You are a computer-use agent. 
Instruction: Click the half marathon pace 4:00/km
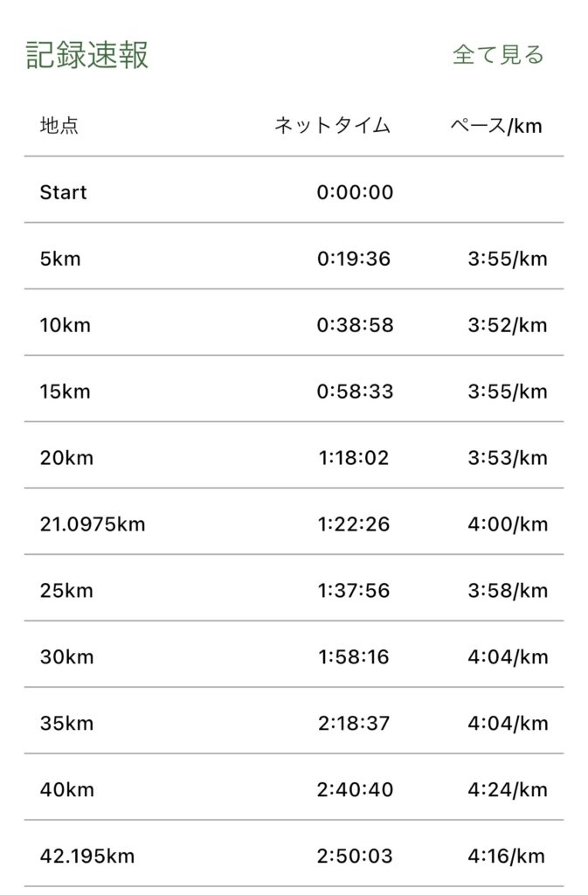(x=507, y=524)
